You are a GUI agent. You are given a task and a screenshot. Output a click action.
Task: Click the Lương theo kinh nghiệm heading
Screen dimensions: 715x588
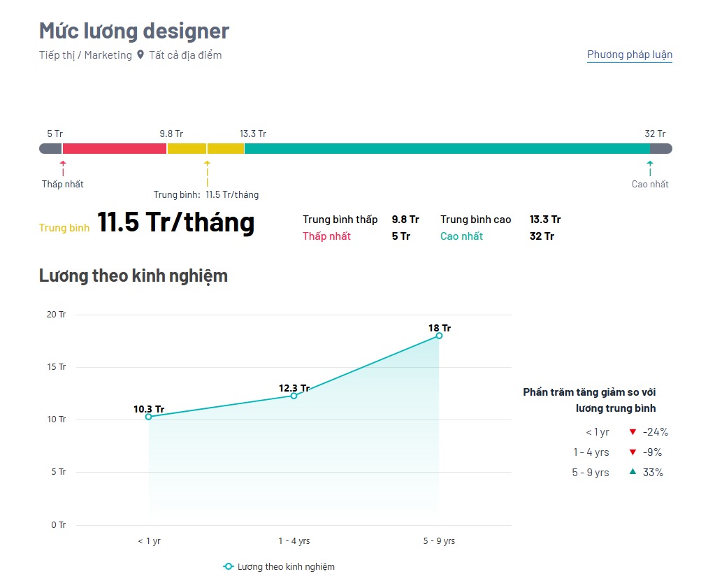tap(133, 276)
